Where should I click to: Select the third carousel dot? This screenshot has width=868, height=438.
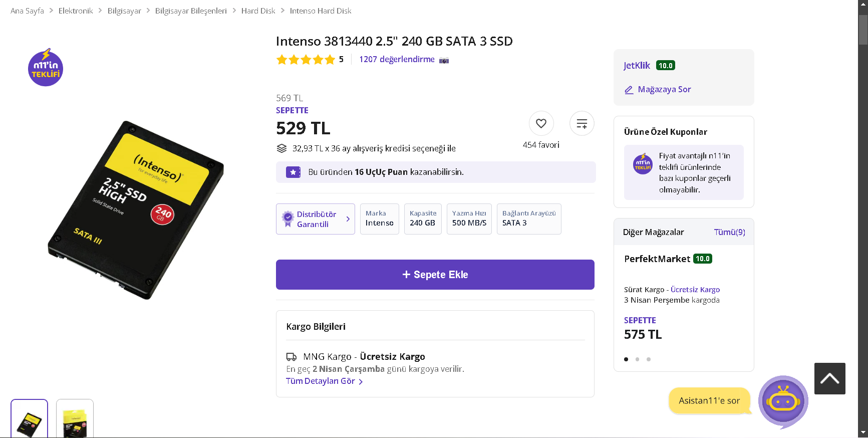649,359
